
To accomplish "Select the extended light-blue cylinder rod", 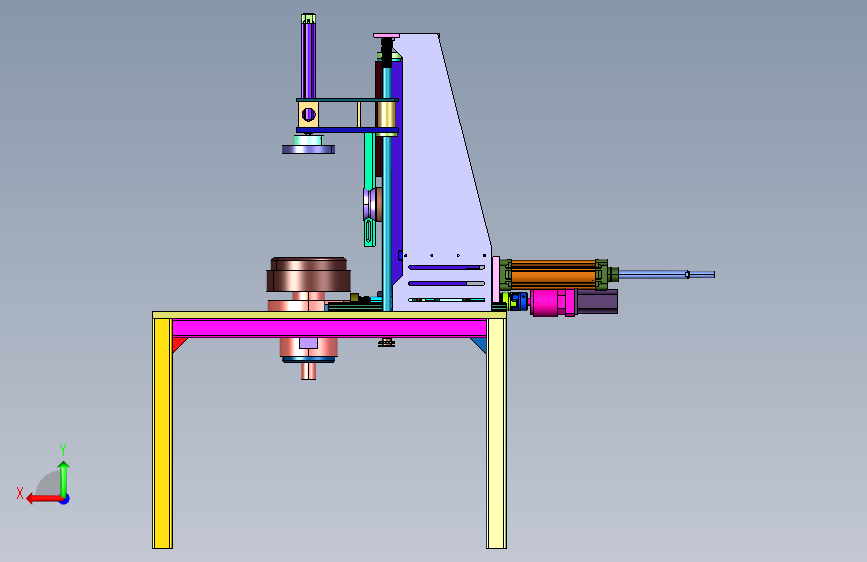I will [667, 274].
